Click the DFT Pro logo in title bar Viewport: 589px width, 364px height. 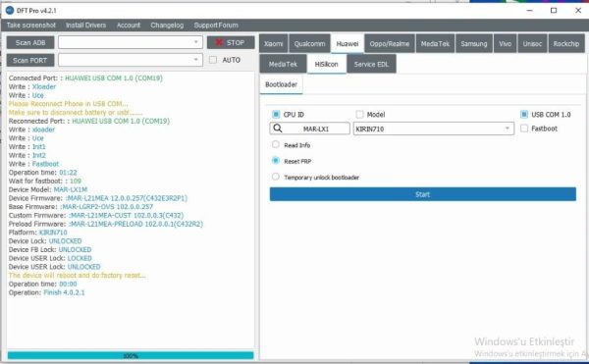click(x=10, y=10)
